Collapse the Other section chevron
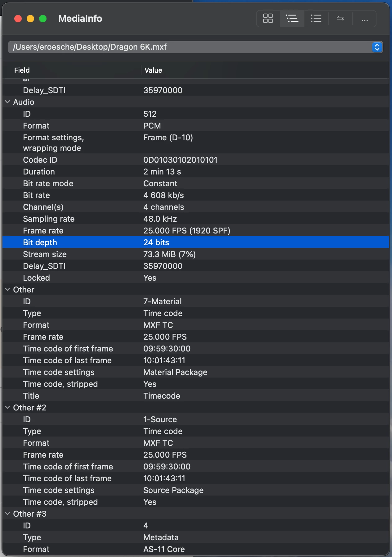 (x=8, y=289)
